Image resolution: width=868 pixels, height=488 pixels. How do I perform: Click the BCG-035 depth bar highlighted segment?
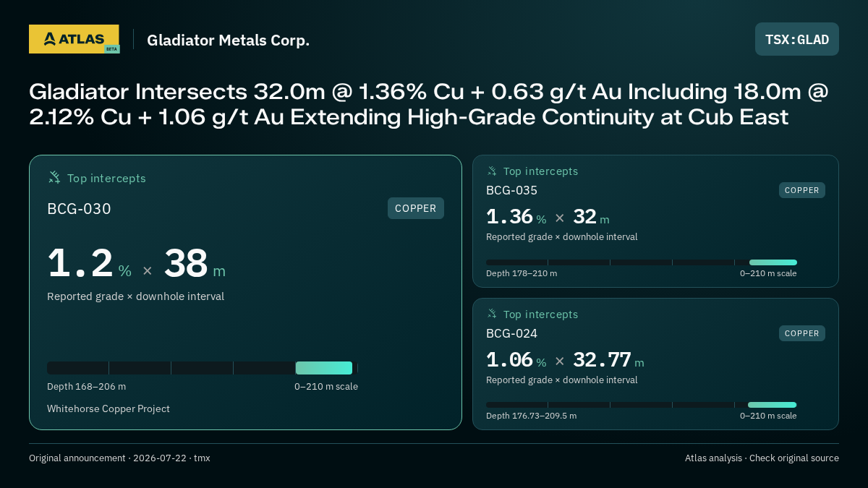773,262
